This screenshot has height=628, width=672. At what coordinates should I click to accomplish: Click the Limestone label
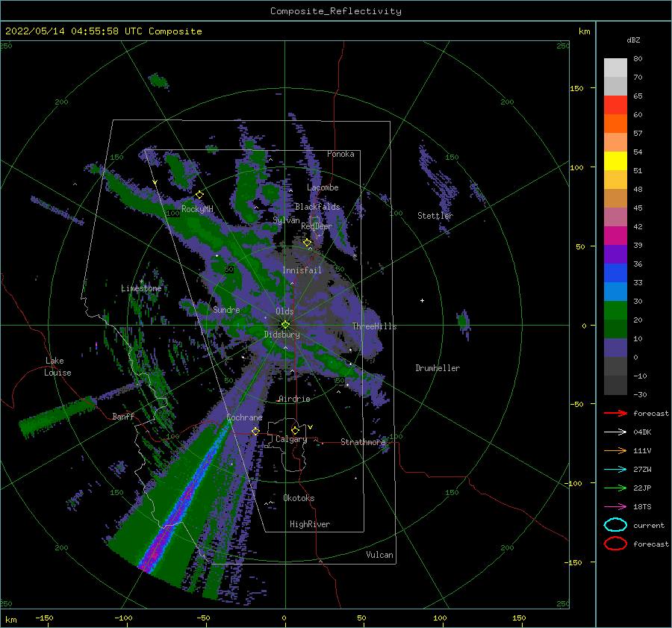coord(141,288)
